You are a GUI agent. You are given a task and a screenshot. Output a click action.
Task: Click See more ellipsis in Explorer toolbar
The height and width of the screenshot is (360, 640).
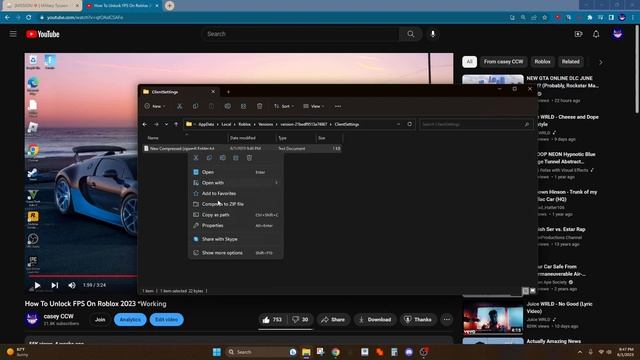(338, 106)
